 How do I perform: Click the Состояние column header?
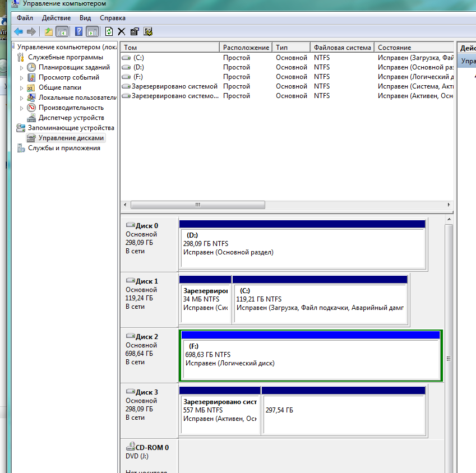click(394, 48)
